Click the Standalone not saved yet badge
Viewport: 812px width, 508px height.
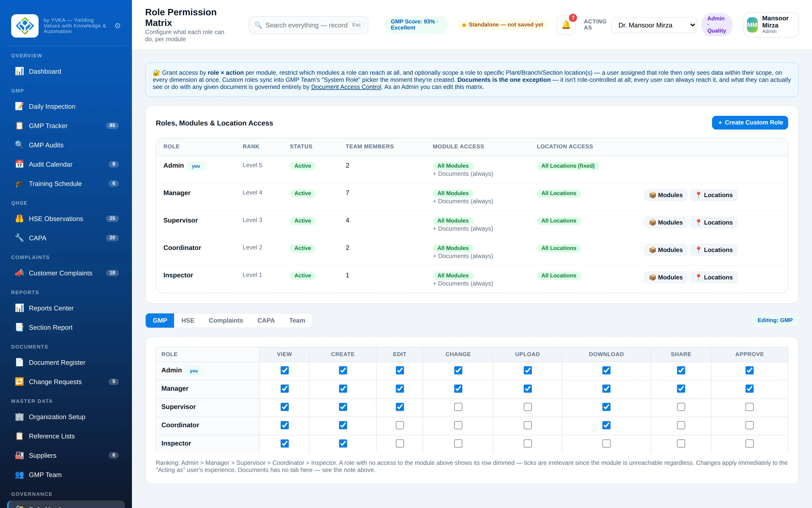[502, 25]
